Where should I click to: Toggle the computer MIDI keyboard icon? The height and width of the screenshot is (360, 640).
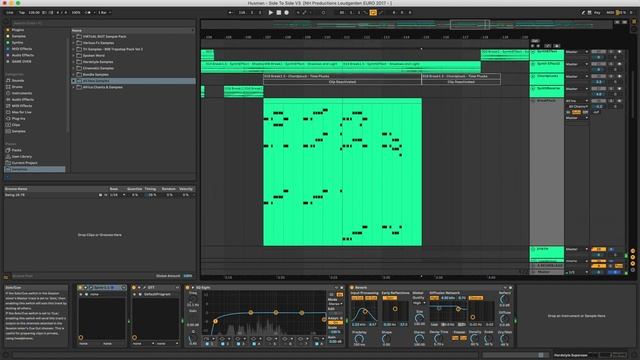pyautogui.click(x=589, y=13)
